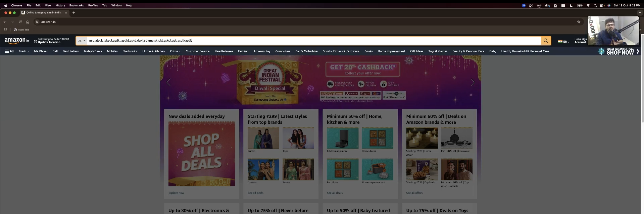
Task: Open the Window menu
Action: point(116,5)
